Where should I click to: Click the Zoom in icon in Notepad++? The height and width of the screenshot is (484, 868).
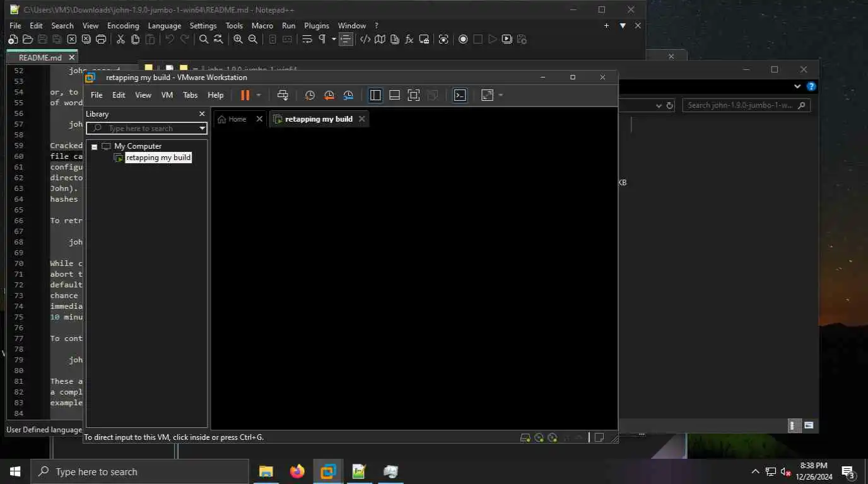238,39
